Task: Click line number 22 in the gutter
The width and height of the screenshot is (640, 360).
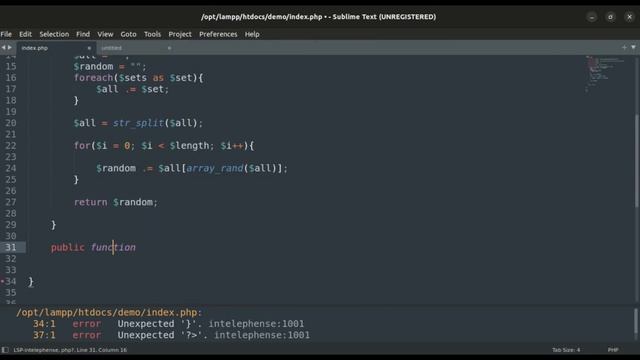Action: click(11, 146)
